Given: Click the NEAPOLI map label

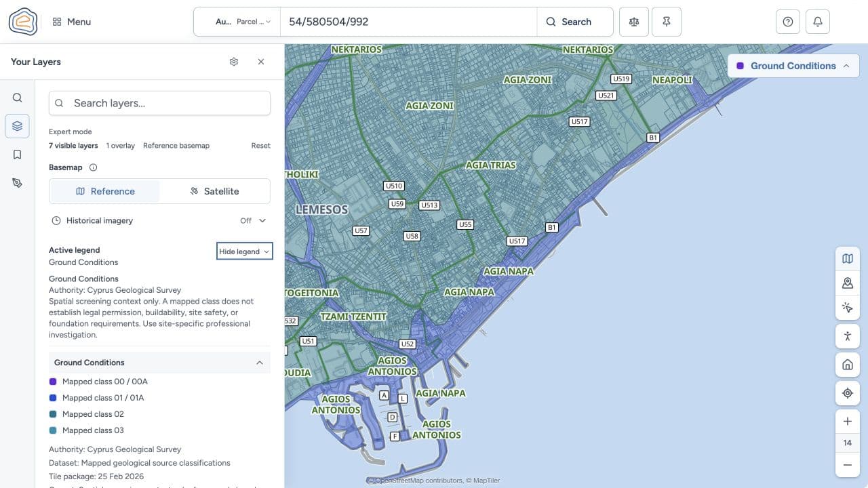Looking at the screenshot, I should [x=672, y=80].
